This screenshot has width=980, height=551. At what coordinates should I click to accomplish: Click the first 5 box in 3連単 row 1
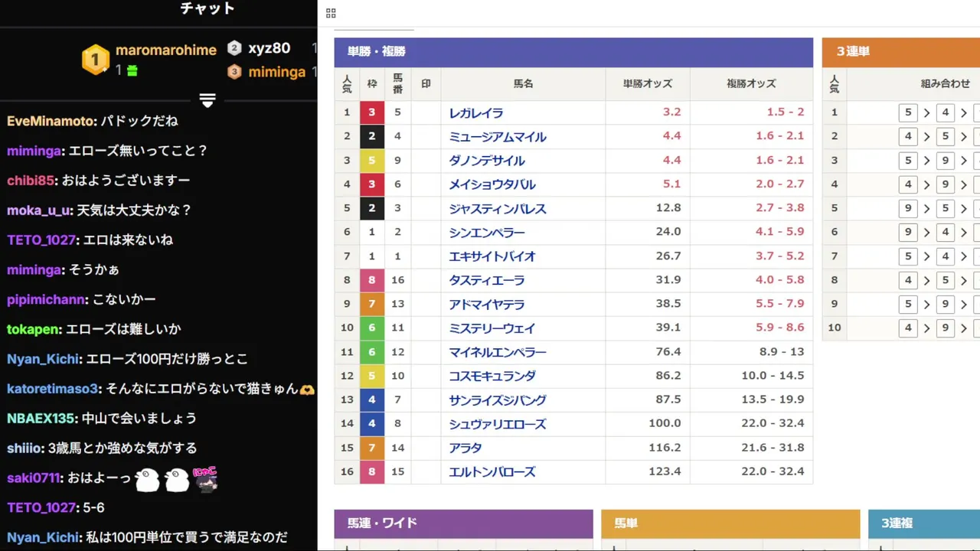click(908, 112)
